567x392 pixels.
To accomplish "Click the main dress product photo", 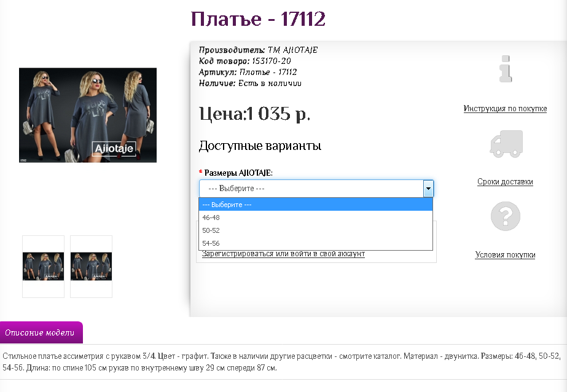I will click(88, 115).
